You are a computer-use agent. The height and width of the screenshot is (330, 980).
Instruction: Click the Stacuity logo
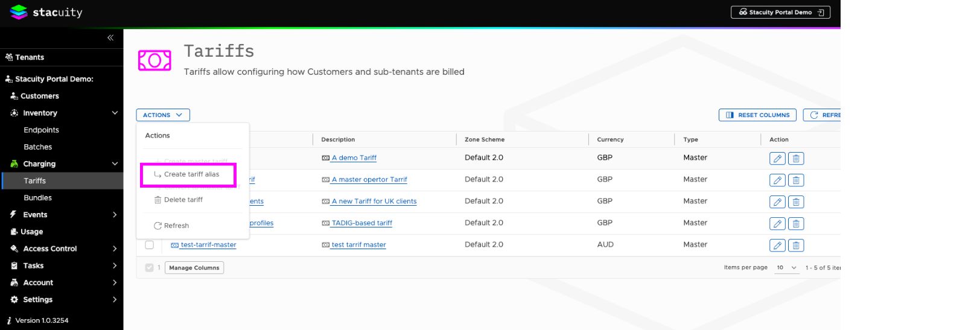(x=46, y=12)
